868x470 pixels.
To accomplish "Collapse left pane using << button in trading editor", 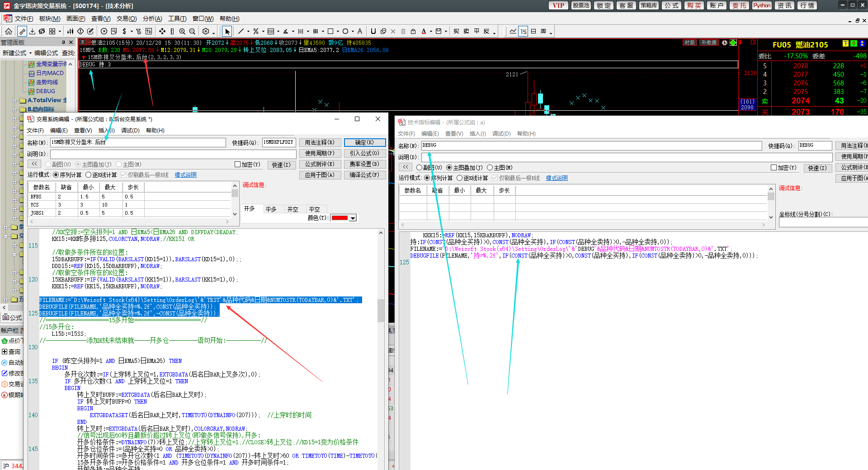I will point(34,164).
